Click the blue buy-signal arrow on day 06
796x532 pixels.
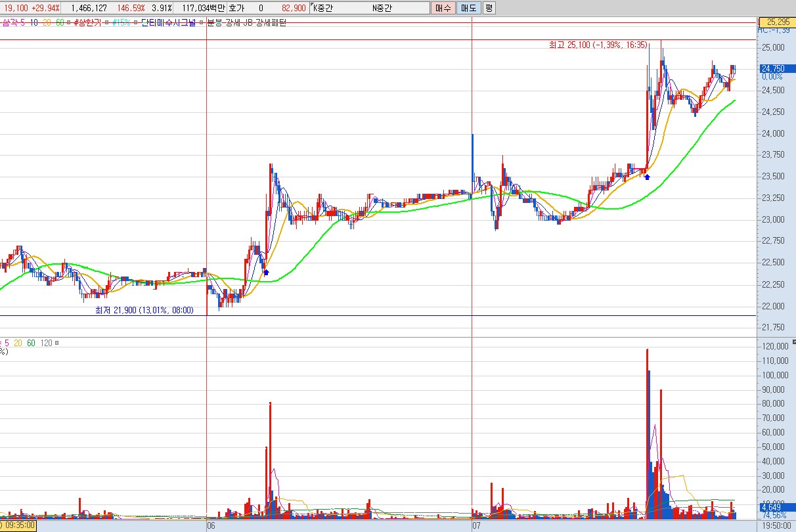[x=266, y=271]
